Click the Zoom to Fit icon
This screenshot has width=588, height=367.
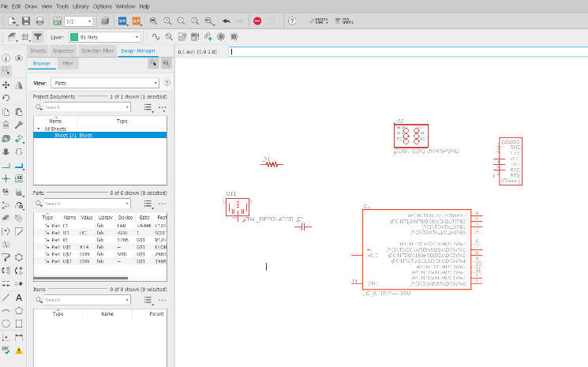(153, 21)
